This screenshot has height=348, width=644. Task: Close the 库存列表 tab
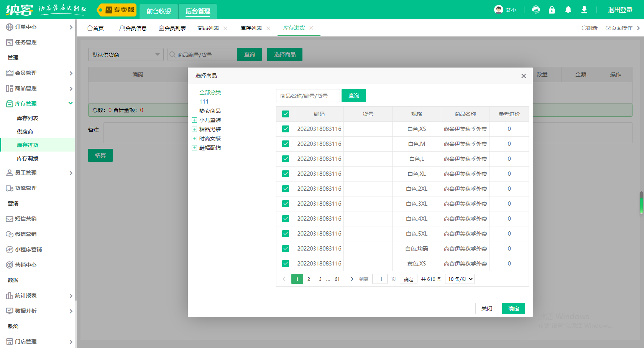point(268,28)
